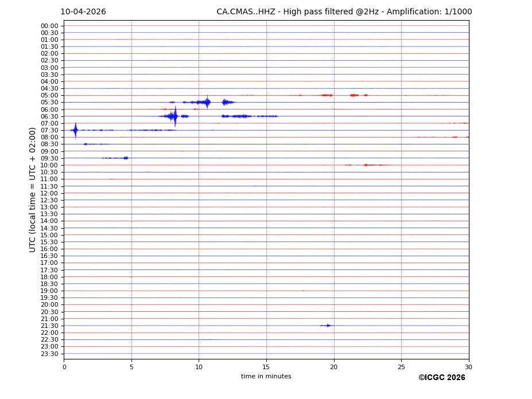Select the 05:30 row time label

point(49,103)
